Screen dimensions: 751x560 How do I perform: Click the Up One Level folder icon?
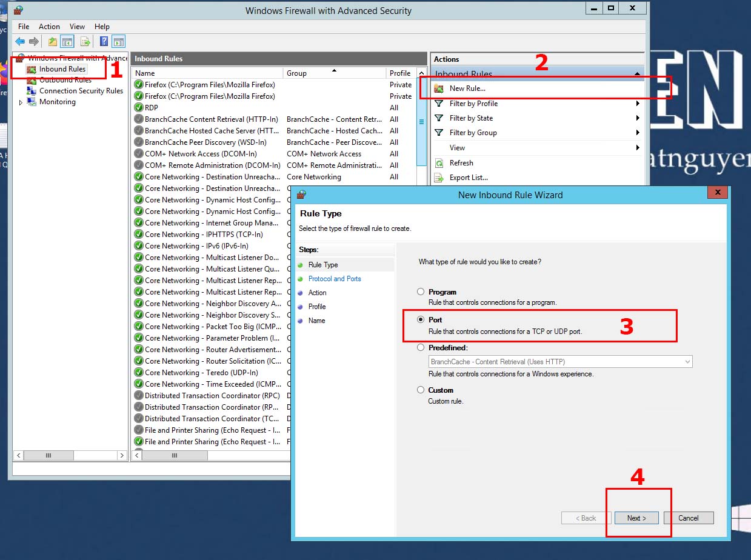click(53, 42)
